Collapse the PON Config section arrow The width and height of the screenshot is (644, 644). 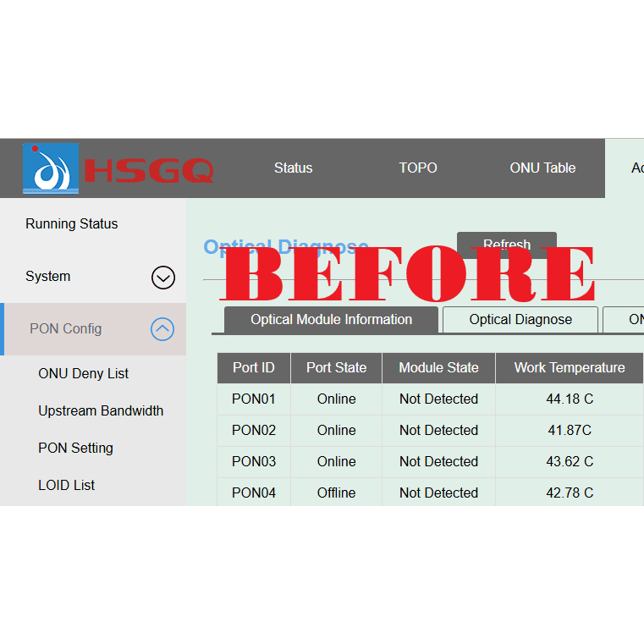tap(162, 329)
